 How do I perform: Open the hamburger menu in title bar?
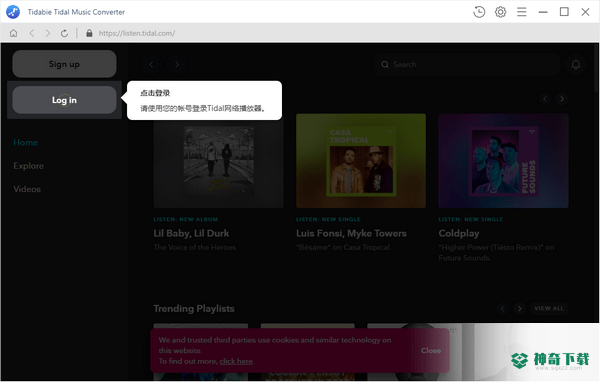[x=522, y=12]
